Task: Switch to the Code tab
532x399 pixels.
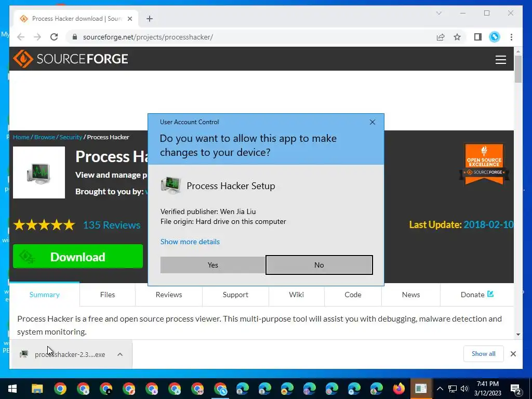Action: (x=353, y=295)
